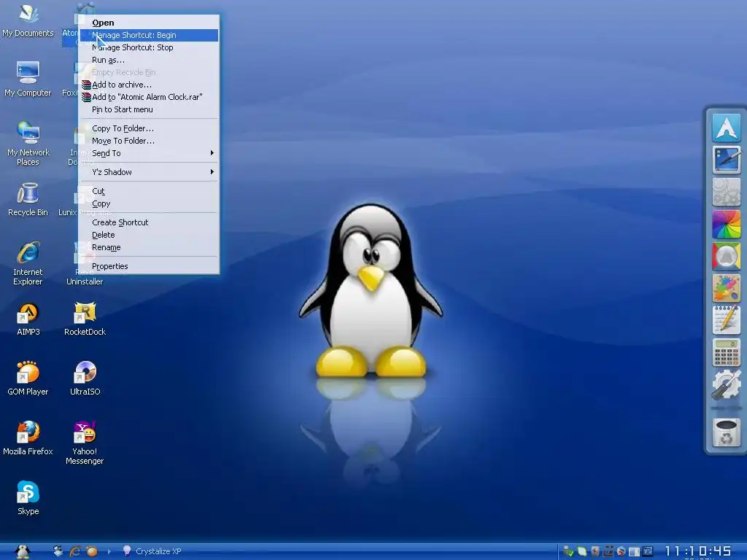Choose Create Shortcut menu entry

click(149, 222)
